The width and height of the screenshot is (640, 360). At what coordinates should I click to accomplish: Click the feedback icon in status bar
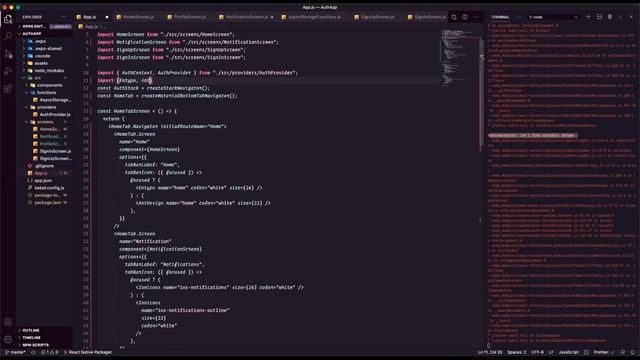point(623,352)
